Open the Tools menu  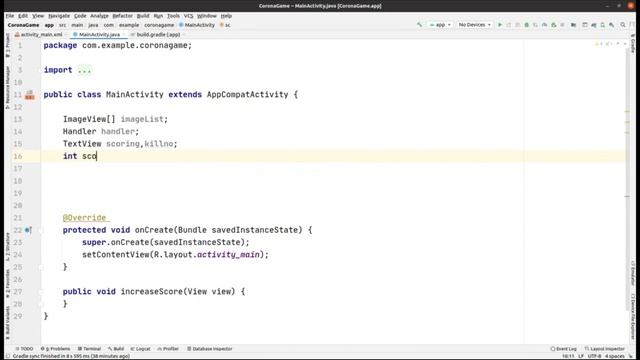click(173, 16)
